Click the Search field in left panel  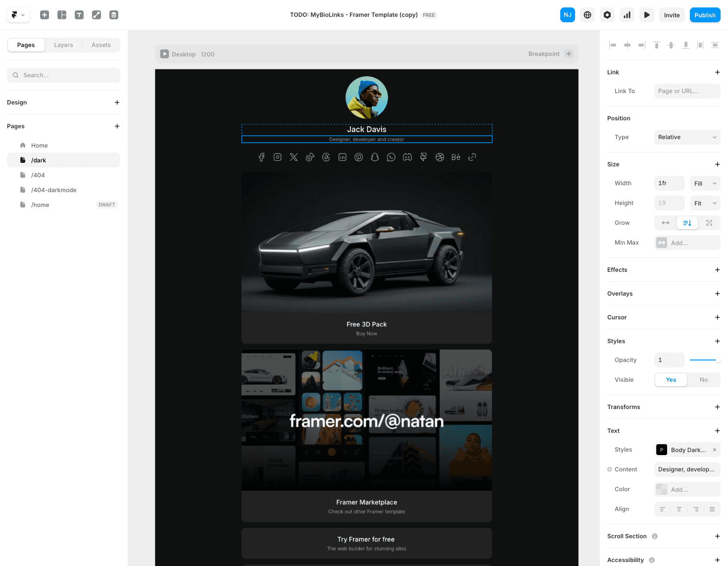pyautogui.click(x=63, y=75)
